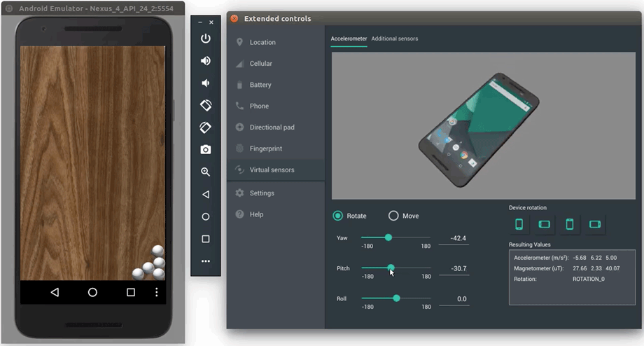Click the Roll slider handle

[x=396, y=298]
